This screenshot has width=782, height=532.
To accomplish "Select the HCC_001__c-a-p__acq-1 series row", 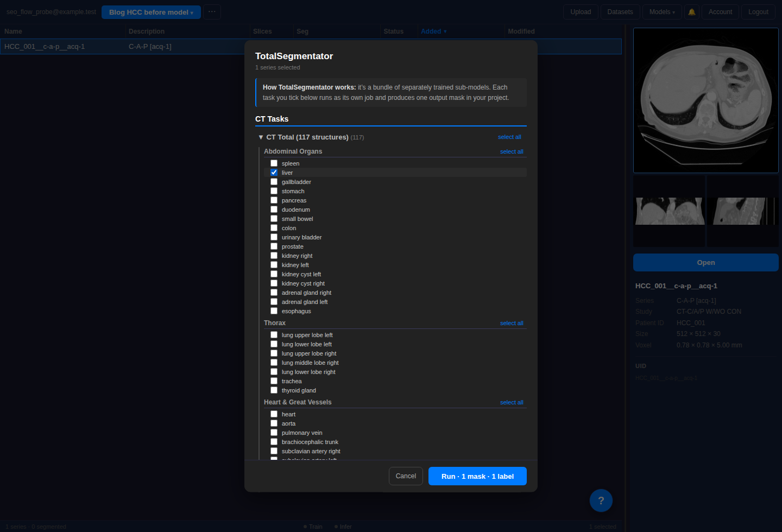I will point(311,47).
